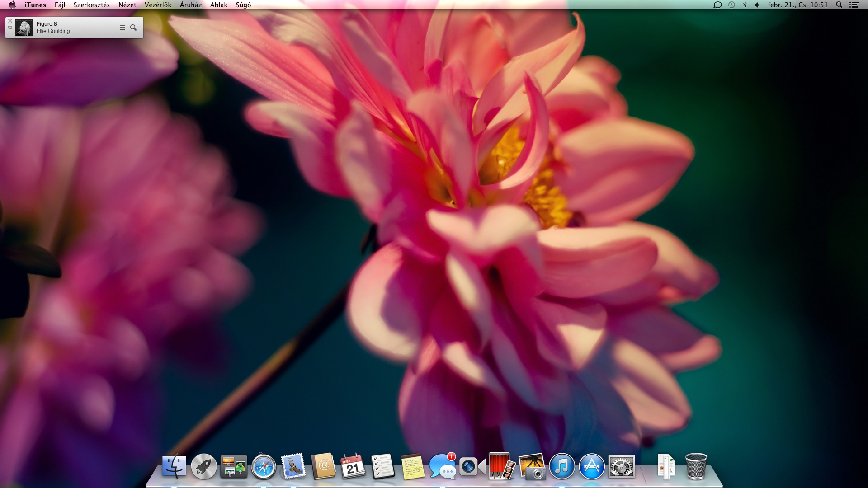The width and height of the screenshot is (868, 488).
Task: Open the Vezérlők menu
Action: [158, 5]
